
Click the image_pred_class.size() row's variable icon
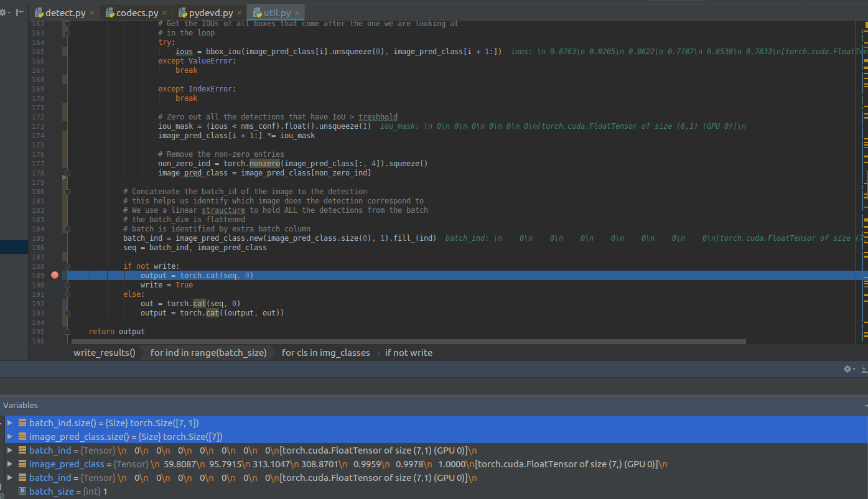(22, 437)
